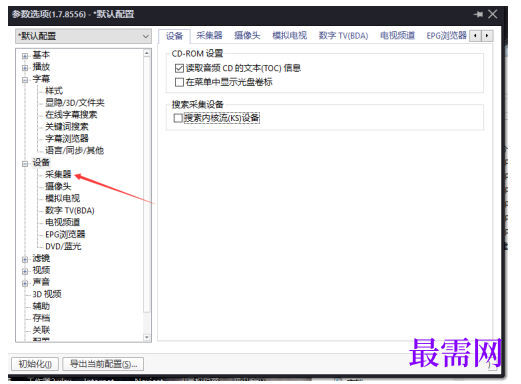Expand the 视频 tree node
Image resolution: width=521 pixels, height=384 pixels.
point(25,271)
